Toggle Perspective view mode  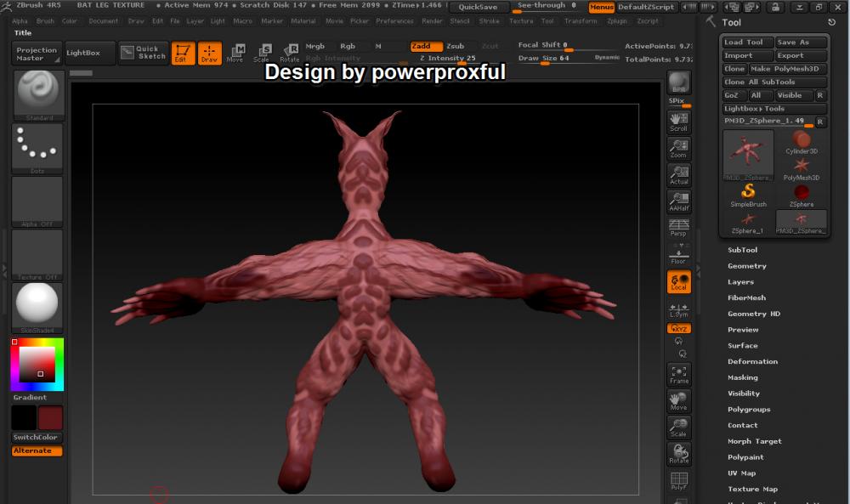(678, 228)
